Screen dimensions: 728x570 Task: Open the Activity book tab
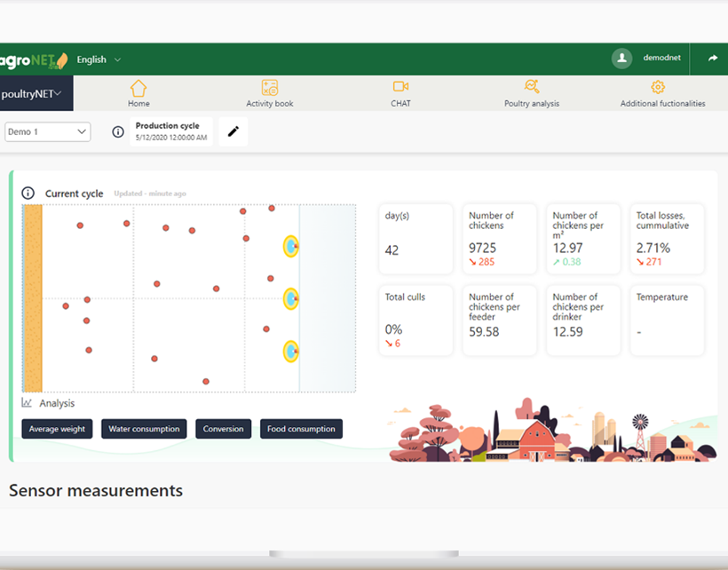[269, 93]
